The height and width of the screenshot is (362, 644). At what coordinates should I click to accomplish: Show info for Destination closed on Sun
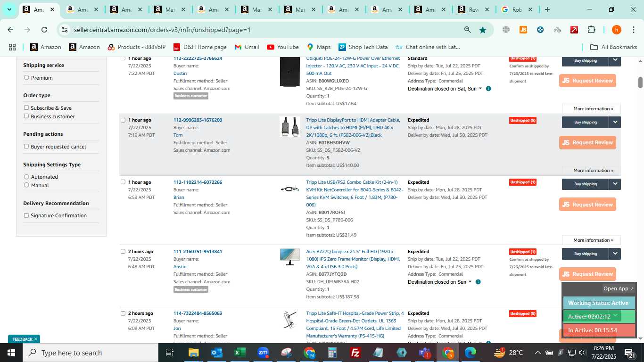pyautogui.click(x=478, y=282)
